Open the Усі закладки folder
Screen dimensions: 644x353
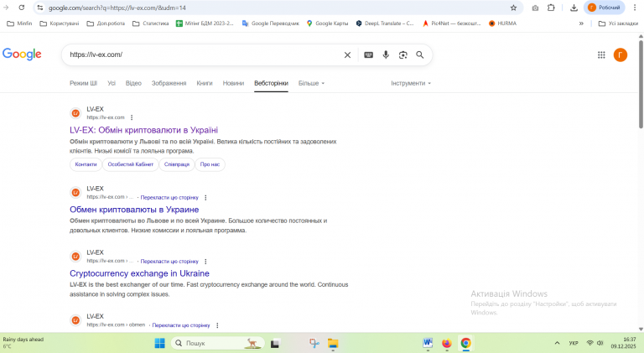click(x=618, y=23)
